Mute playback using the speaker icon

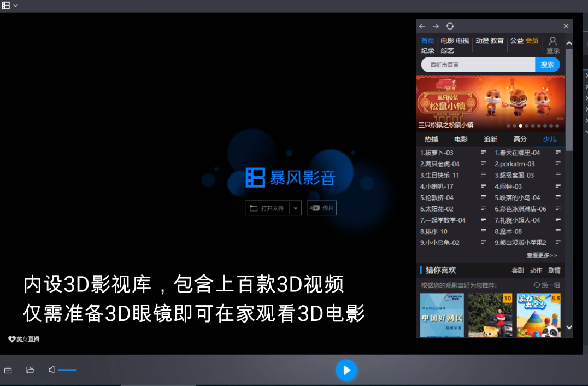(51, 370)
